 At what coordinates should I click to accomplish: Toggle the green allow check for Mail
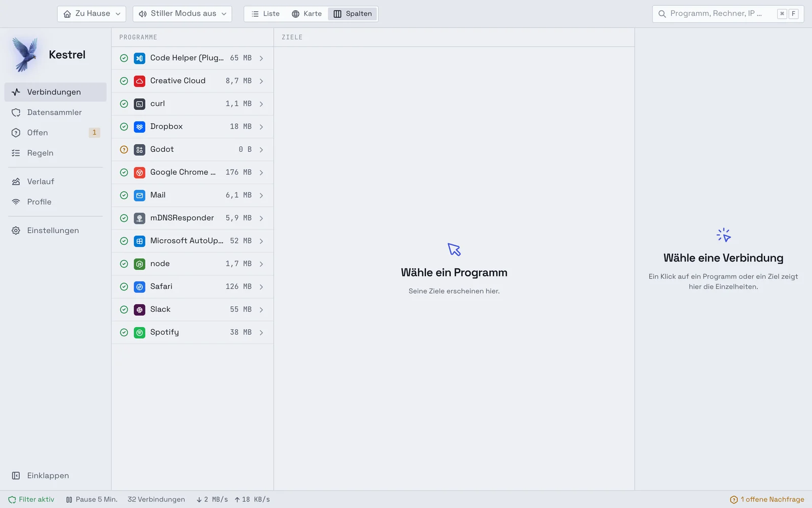[124, 195]
